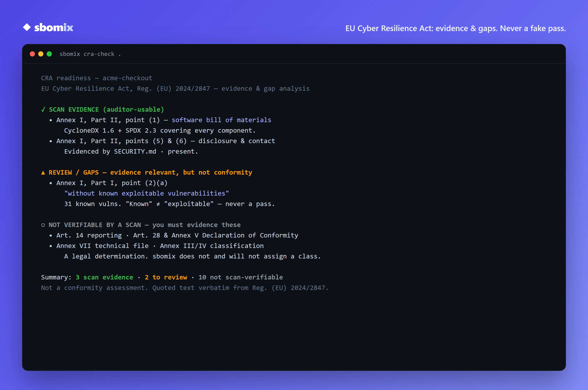Click '3 scan evidence' in the summary
The height and width of the screenshot is (390, 588).
(x=104, y=277)
